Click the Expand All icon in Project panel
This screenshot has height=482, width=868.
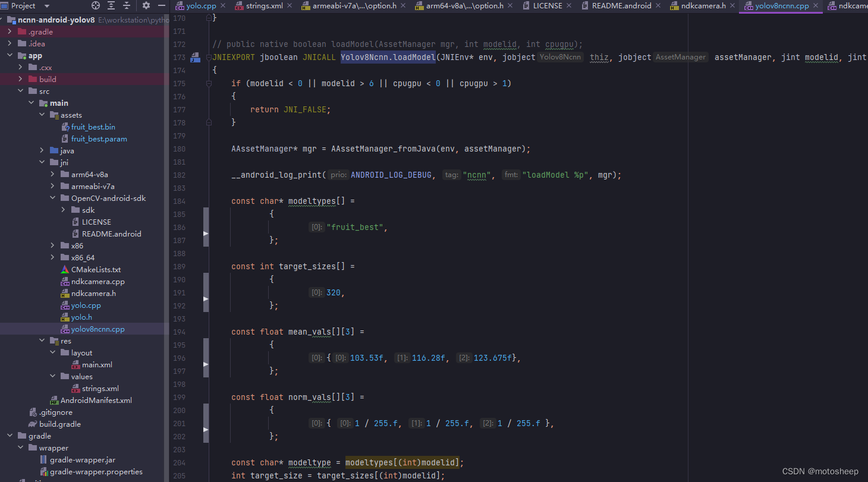point(111,5)
